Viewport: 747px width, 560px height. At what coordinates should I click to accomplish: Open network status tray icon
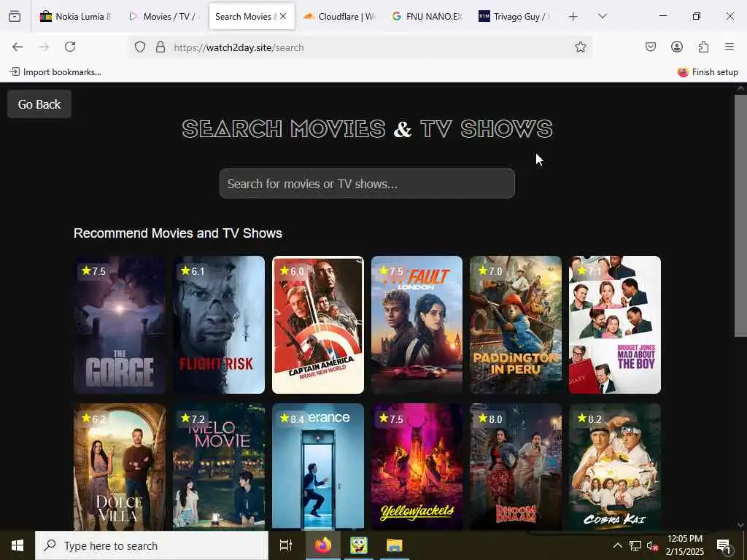point(635,545)
